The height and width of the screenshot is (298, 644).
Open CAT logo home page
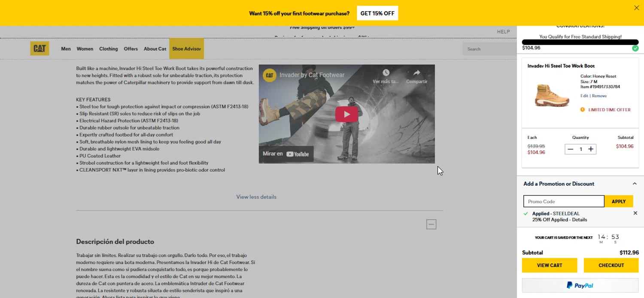coord(39,48)
